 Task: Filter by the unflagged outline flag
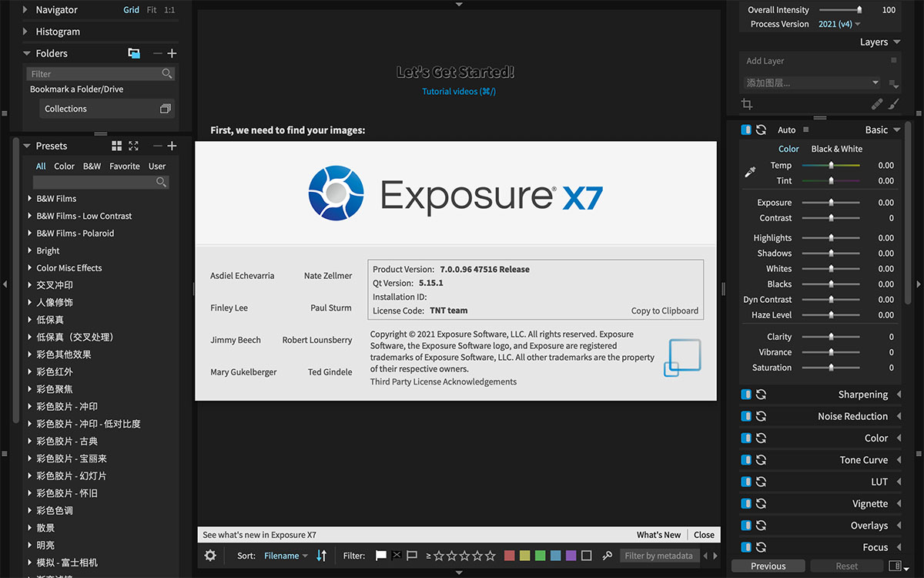click(x=412, y=556)
